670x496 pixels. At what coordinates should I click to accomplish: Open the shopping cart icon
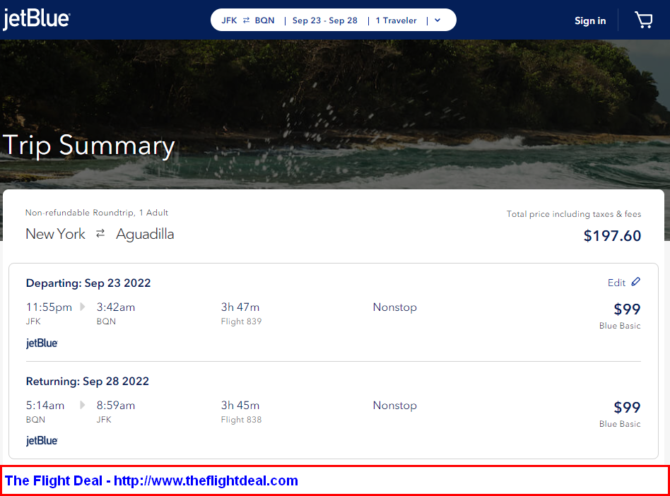click(x=644, y=20)
